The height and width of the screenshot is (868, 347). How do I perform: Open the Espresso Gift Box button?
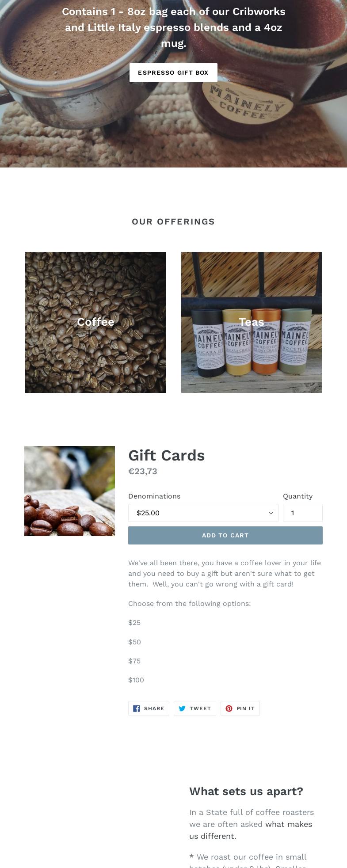(173, 72)
